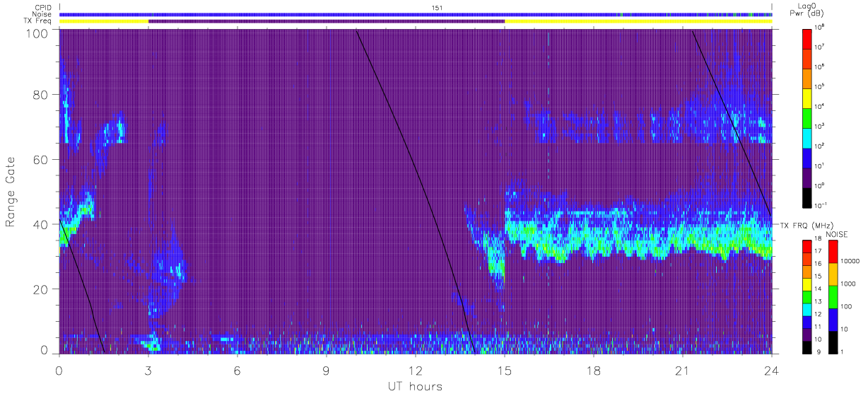Click x-axis tick label '18'
The image size is (868, 401).
pyautogui.click(x=593, y=370)
